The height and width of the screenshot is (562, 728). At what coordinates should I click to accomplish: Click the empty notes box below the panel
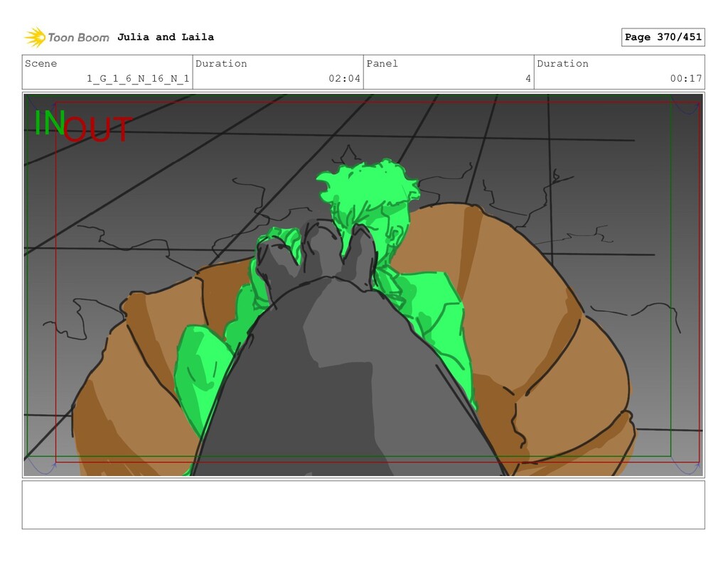click(363, 505)
